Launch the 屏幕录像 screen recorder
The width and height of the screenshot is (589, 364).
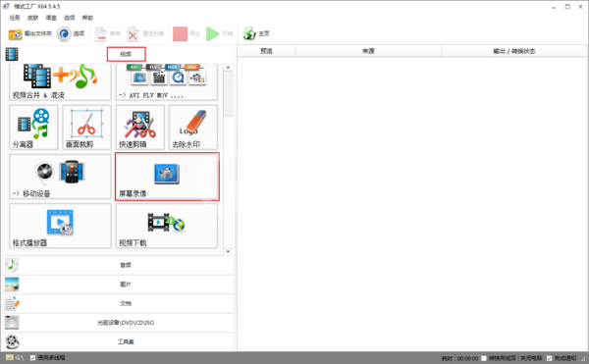point(167,177)
